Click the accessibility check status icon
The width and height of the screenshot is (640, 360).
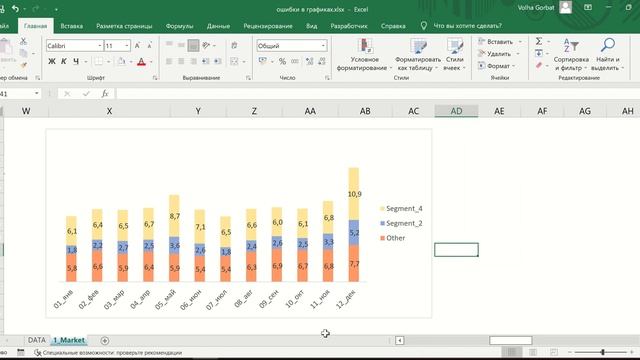tap(38, 353)
